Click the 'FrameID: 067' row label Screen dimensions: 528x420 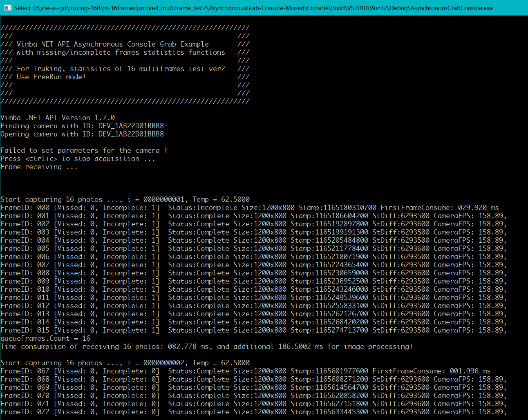(x=25, y=371)
